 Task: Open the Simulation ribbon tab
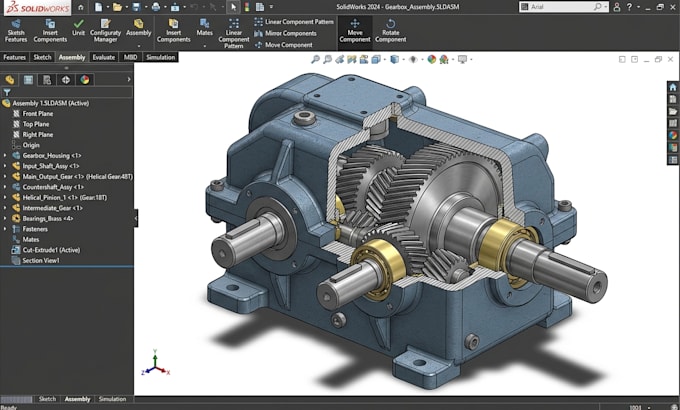click(160, 57)
